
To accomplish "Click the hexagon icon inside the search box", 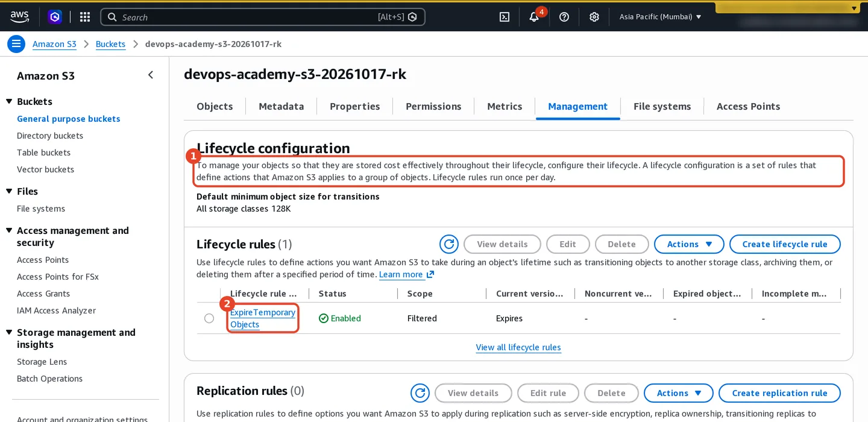I will click(x=412, y=17).
